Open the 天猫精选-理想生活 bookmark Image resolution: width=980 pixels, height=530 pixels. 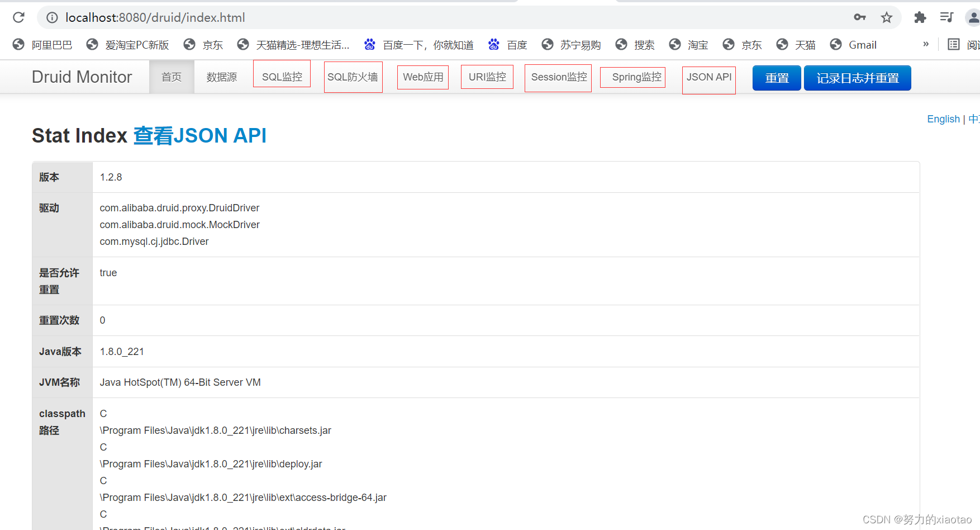coord(293,45)
